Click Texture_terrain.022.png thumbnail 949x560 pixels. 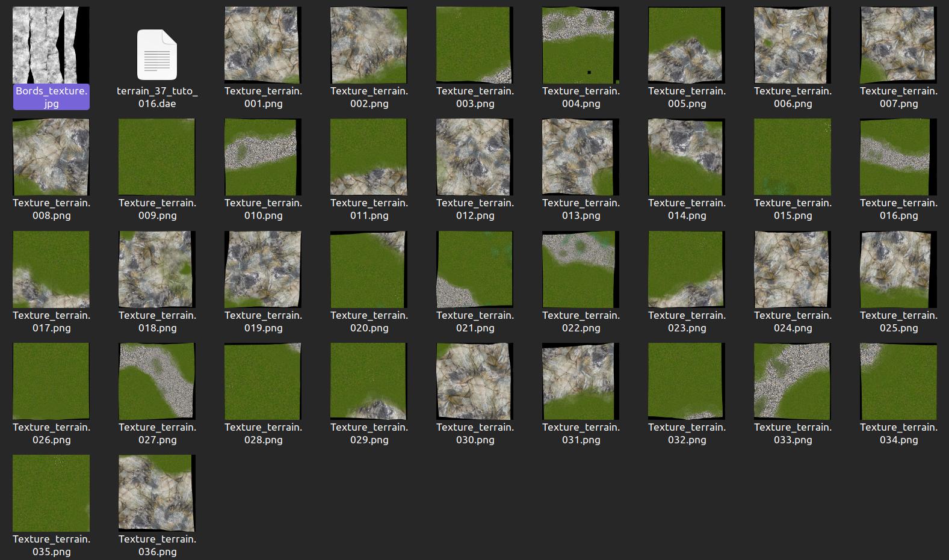[581, 269]
